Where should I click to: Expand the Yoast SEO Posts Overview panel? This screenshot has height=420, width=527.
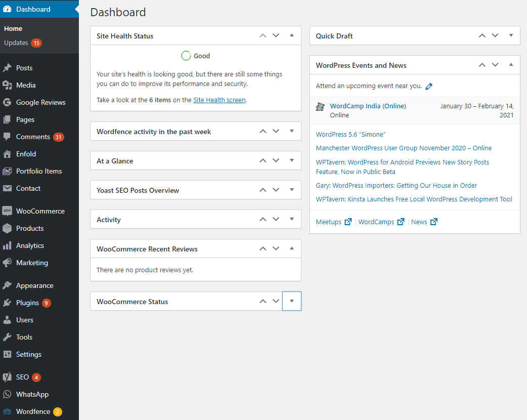pos(292,190)
